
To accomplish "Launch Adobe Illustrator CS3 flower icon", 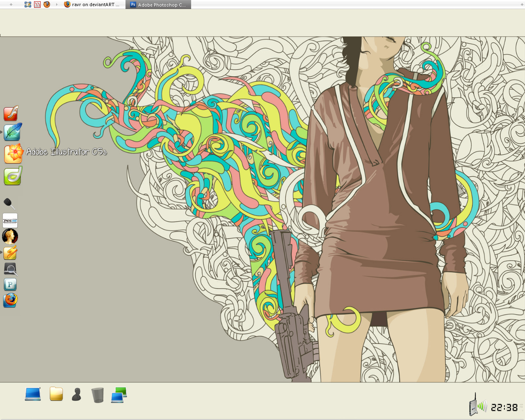I will pyautogui.click(x=14, y=153).
